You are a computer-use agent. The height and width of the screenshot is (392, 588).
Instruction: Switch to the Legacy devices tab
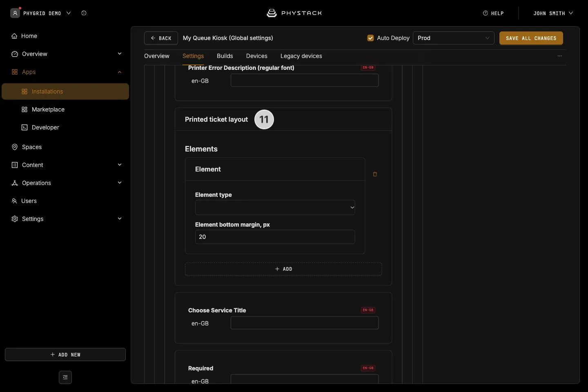[x=301, y=56]
